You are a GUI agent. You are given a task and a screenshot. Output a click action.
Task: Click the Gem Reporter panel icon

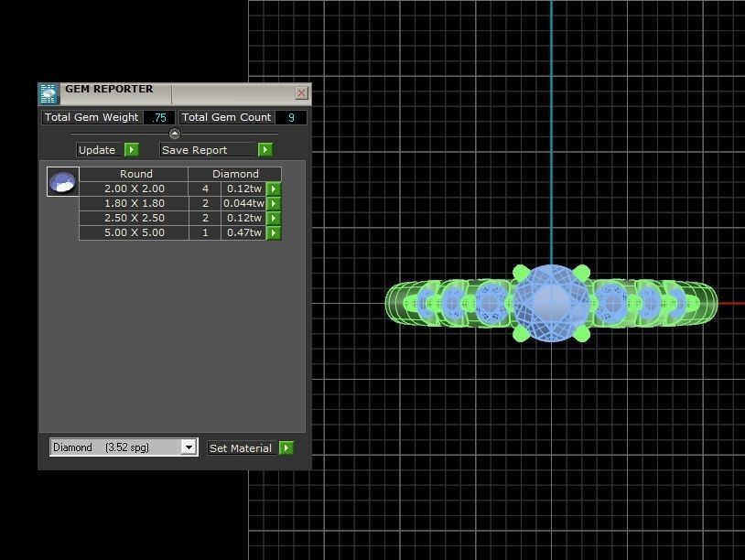pyautogui.click(x=49, y=93)
